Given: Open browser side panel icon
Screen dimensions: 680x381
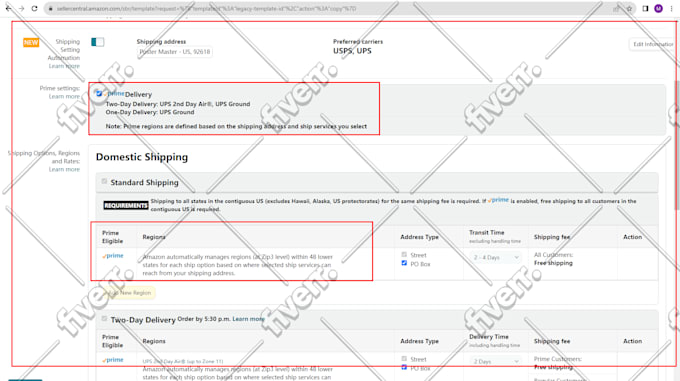Looking at the screenshot, I should coord(645,9).
